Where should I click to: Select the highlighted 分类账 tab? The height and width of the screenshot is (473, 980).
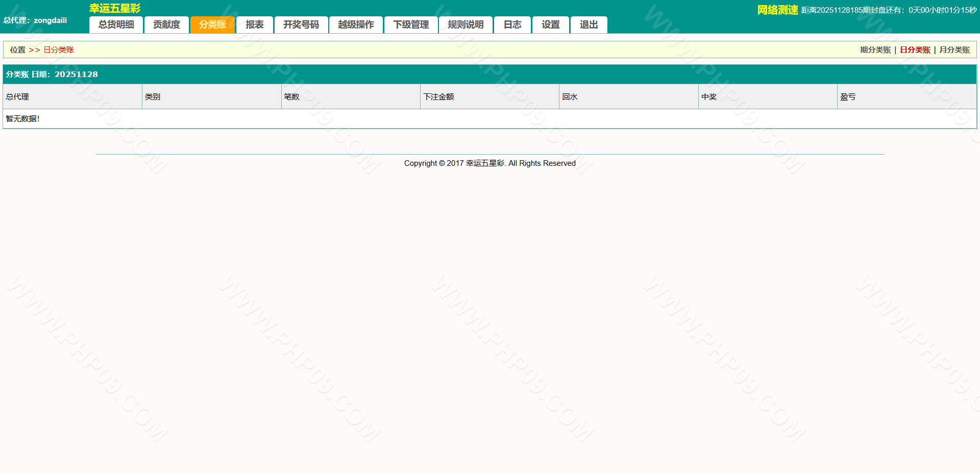212,24
